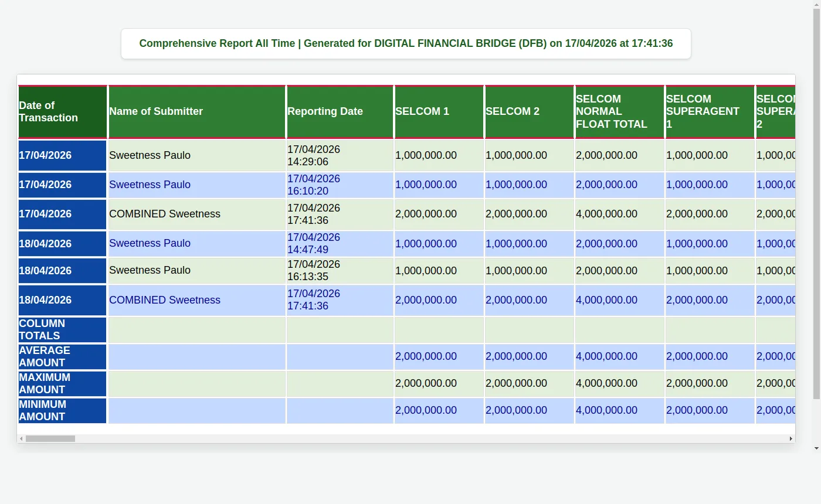Image resolution: width=821 pixels, height=504 pixels.
Task: Click Sweetness Paulo in the 14:47:49 row
Action: [x=150, y=243]
